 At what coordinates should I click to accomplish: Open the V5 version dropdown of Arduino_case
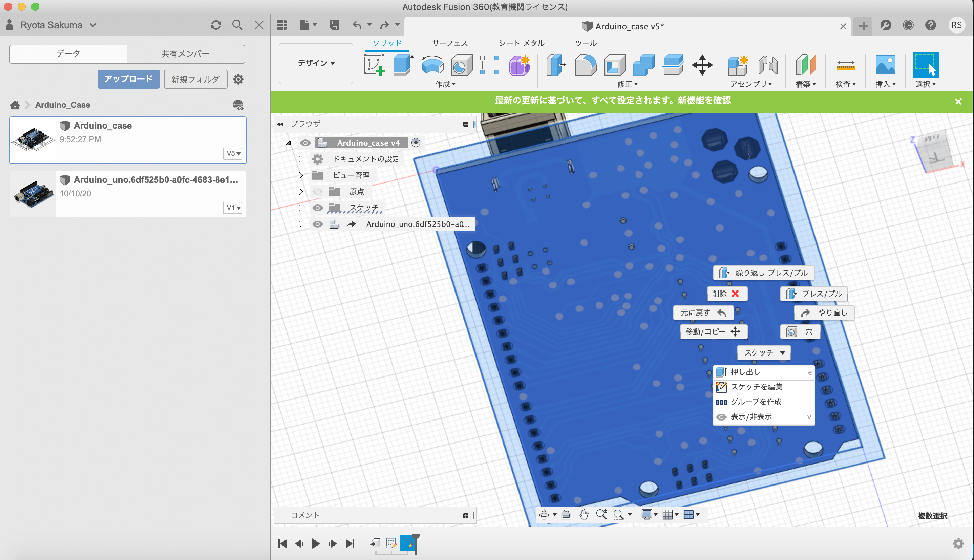(x=233, y=153)
